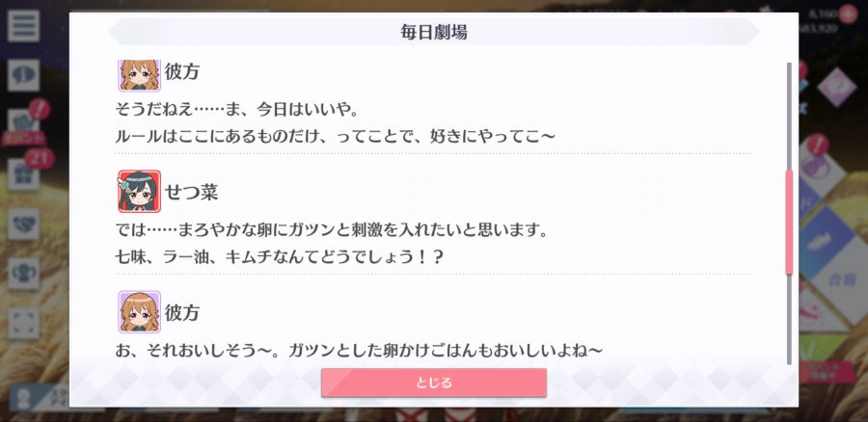The image size is (868, 422).
Task: Click 彼方's avatar in the bottom message
Action: 140,312
